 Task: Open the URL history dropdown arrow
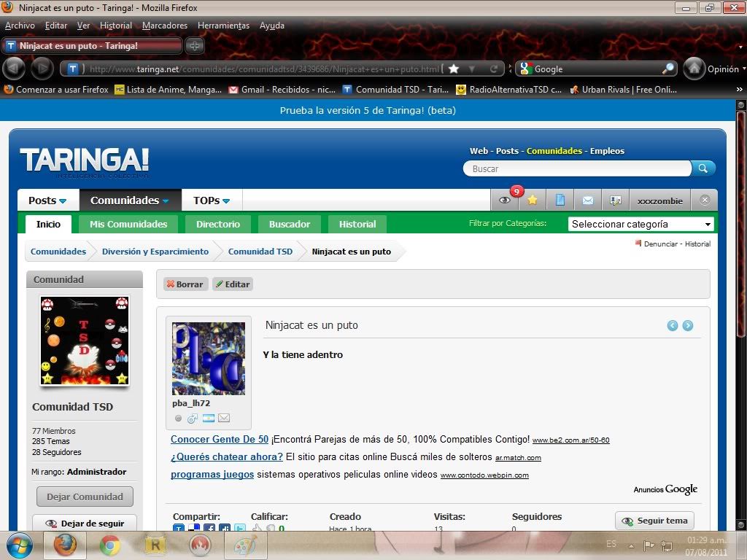pos(472,69)
